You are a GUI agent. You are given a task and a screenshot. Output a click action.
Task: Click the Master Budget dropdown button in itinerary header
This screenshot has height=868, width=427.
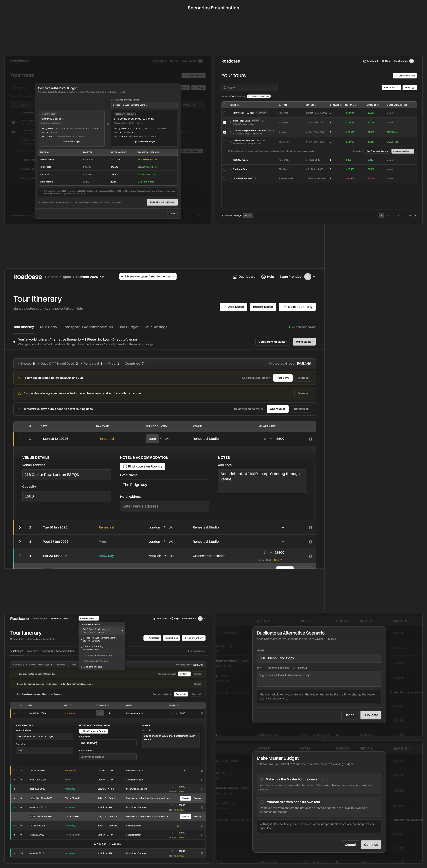[89, 618]
